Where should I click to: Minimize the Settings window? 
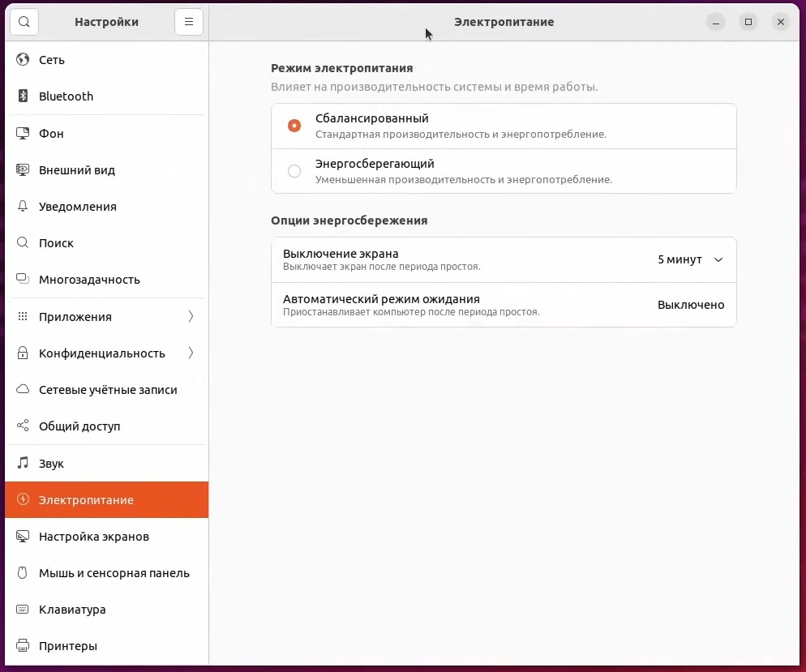[x=715, y=22]
